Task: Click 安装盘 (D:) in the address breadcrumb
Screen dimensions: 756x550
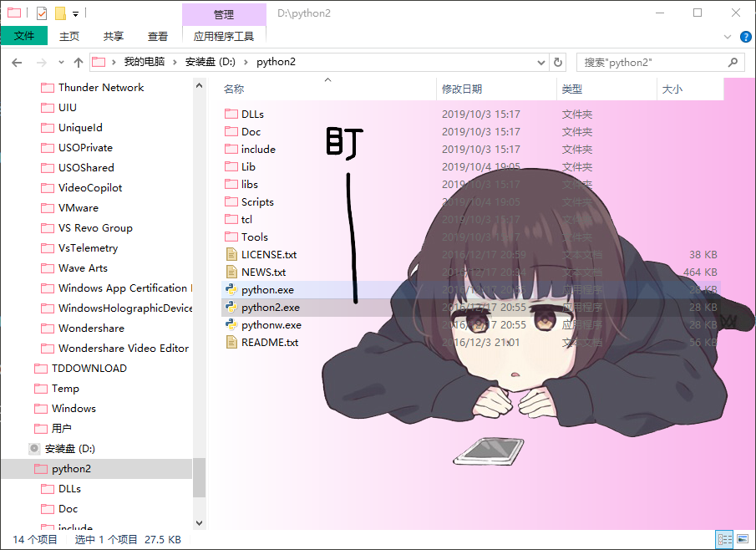Action: (x=209, y=62)
